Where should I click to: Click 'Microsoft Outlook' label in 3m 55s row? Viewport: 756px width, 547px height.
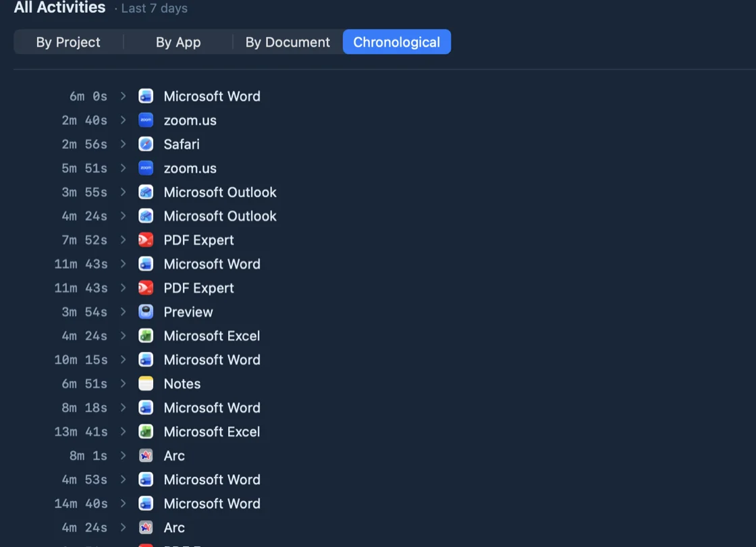point(220,192)
